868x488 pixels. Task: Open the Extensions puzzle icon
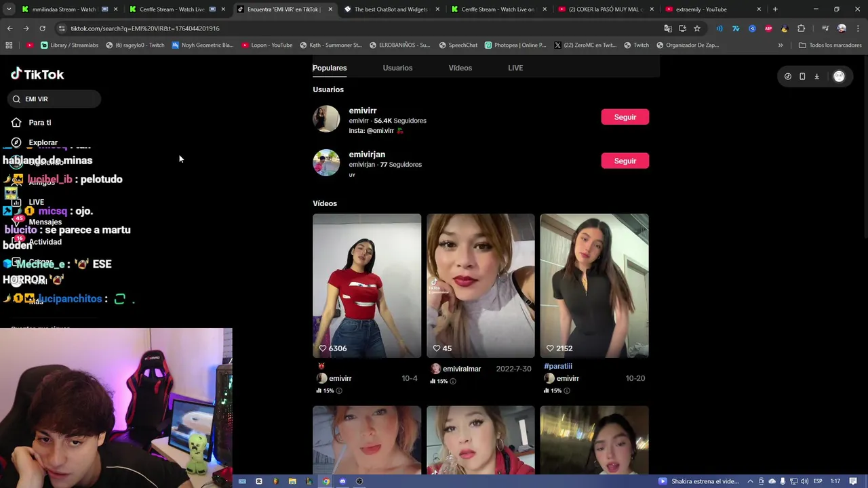(801, 28)
